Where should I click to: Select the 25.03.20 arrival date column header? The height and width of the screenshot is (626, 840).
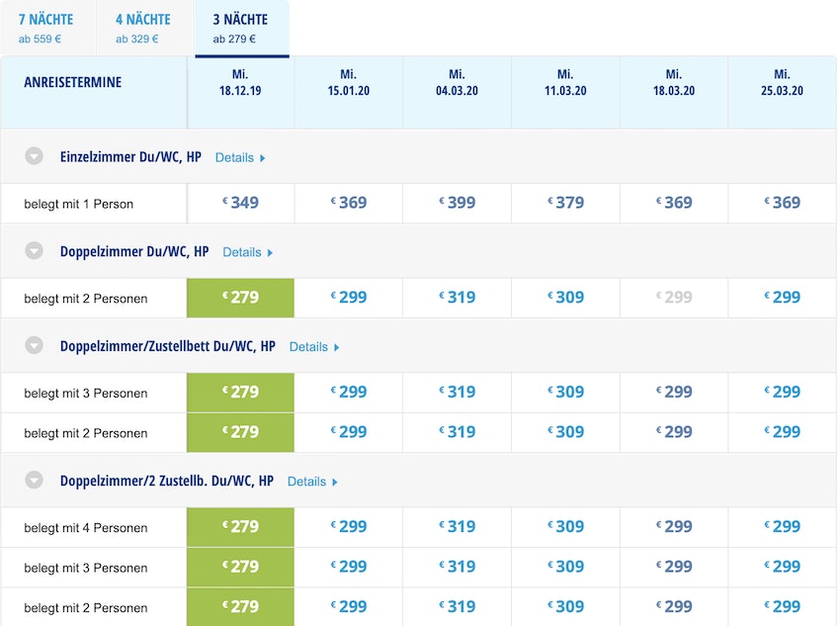tap(782, 83)
